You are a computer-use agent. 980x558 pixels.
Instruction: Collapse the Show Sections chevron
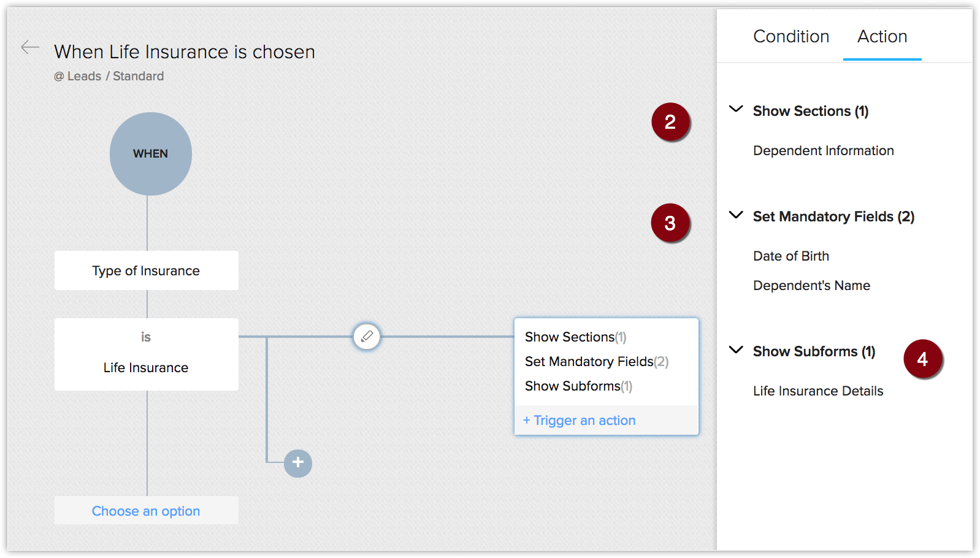(x=736, y=110)
